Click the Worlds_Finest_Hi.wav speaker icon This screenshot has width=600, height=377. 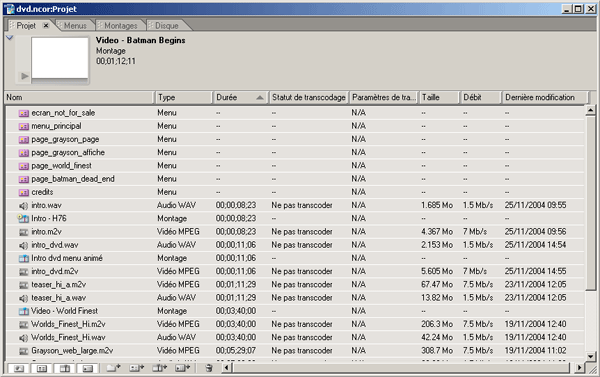point(24,338)
